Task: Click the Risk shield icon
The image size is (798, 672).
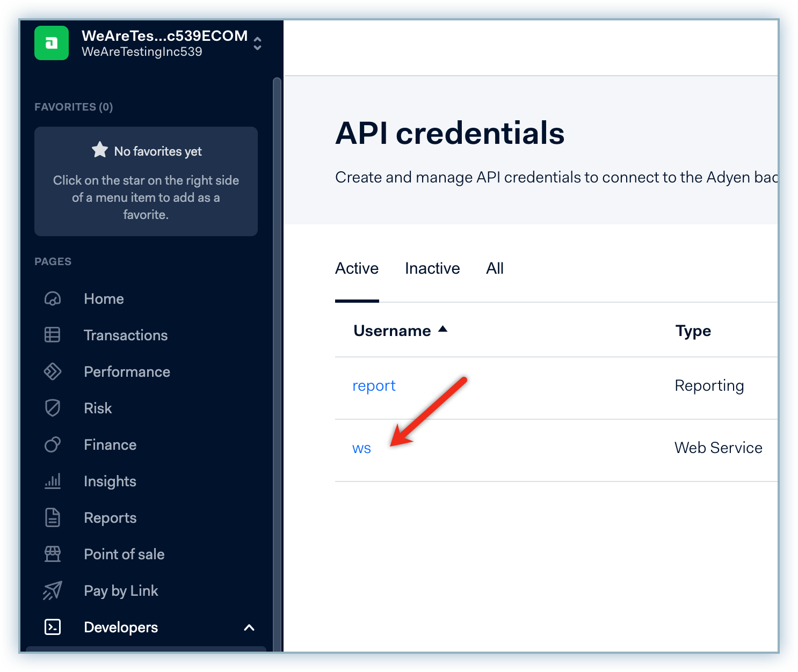Action: coord(53,408)
